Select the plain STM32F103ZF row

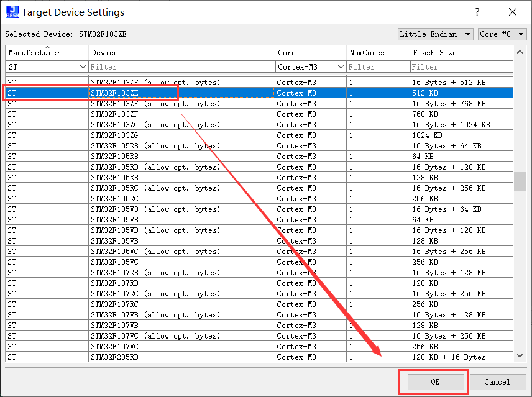click(259, 114)
